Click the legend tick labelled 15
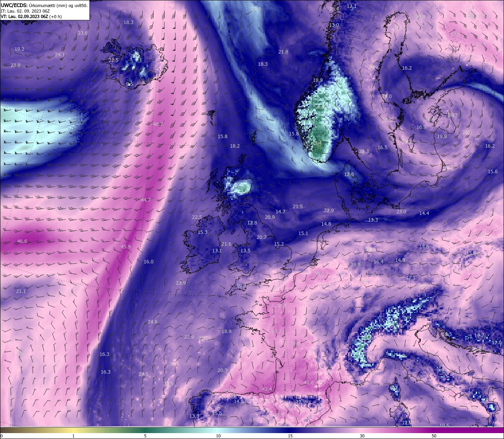The width and height of the screenshot is (504, 439). click(x=290, y=436)
